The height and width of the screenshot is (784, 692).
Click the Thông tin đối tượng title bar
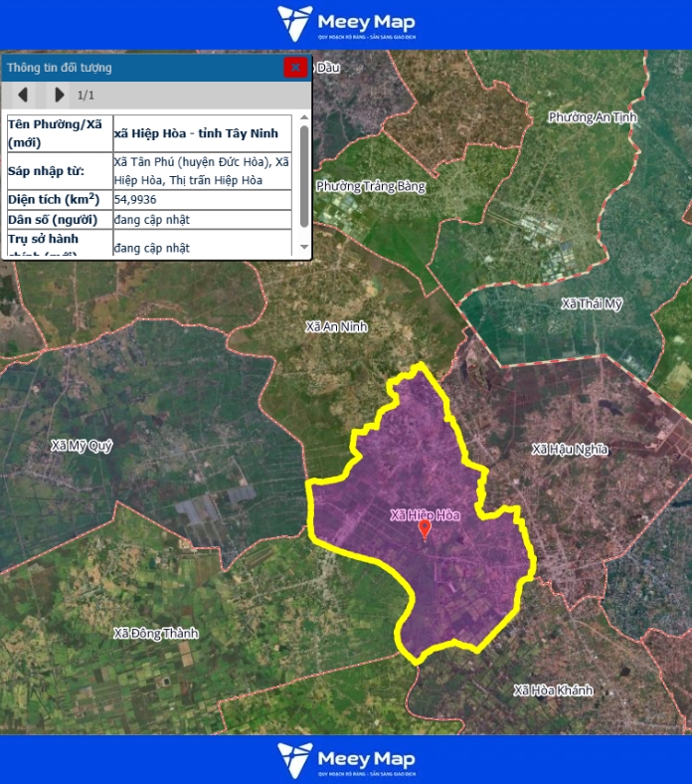pyautogui.click(x=139, y=68)
